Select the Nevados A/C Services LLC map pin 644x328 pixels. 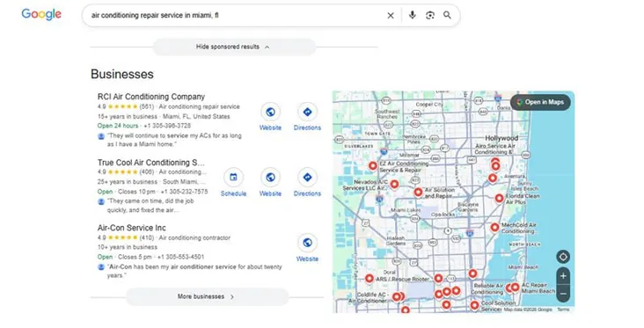click(x=394, y=185)
